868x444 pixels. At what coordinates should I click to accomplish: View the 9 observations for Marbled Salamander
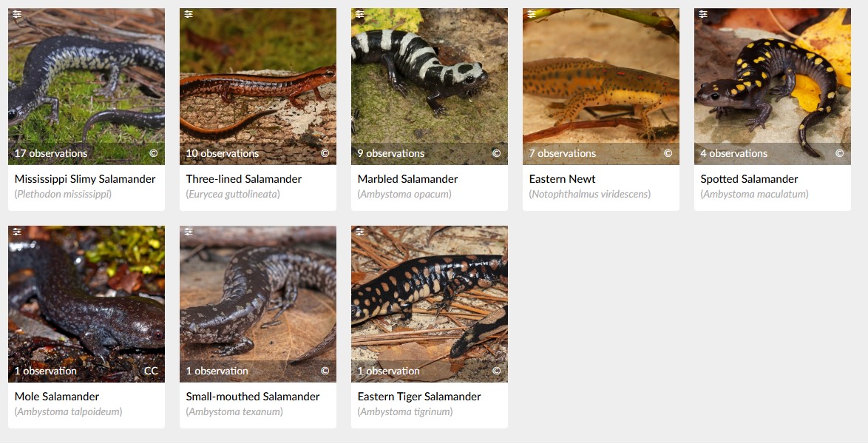point(391,153)
